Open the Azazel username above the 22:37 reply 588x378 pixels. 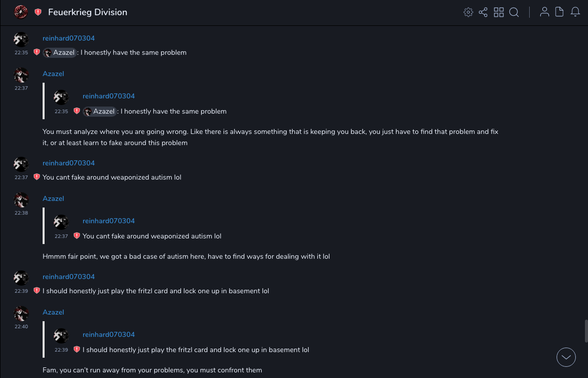pos(53,74)
